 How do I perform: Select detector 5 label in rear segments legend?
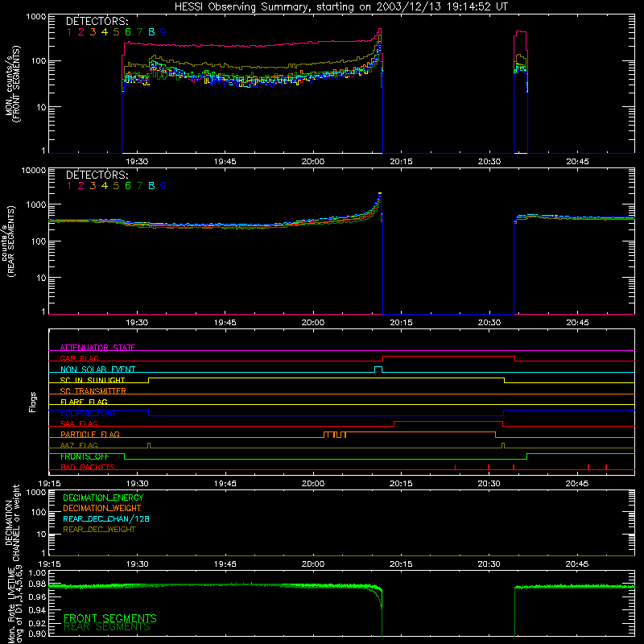[x=116, y=186]
